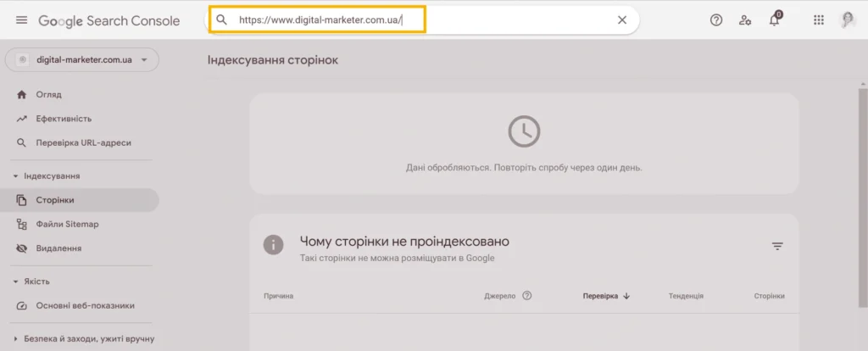The image size is (868, 351).
Task: Open the hamburger main menu
Action: pos(21,20)
